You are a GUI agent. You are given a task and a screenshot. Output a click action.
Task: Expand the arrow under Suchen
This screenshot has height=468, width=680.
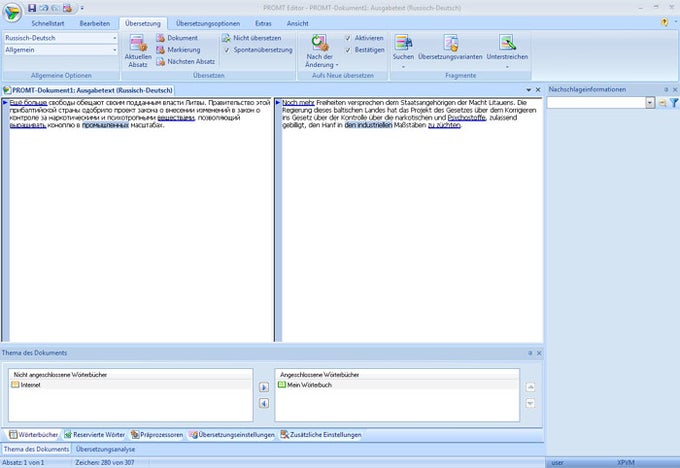coord(403,67)
